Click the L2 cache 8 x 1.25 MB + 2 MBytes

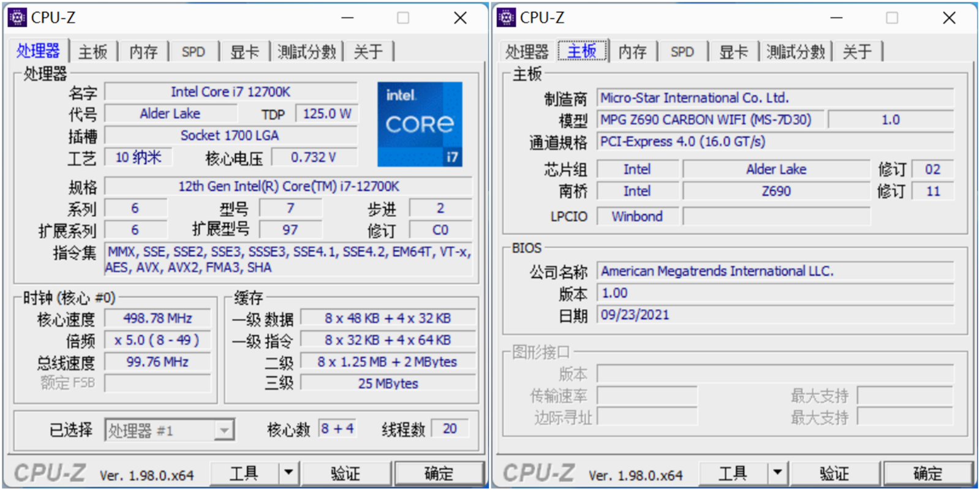pos(388,362)
